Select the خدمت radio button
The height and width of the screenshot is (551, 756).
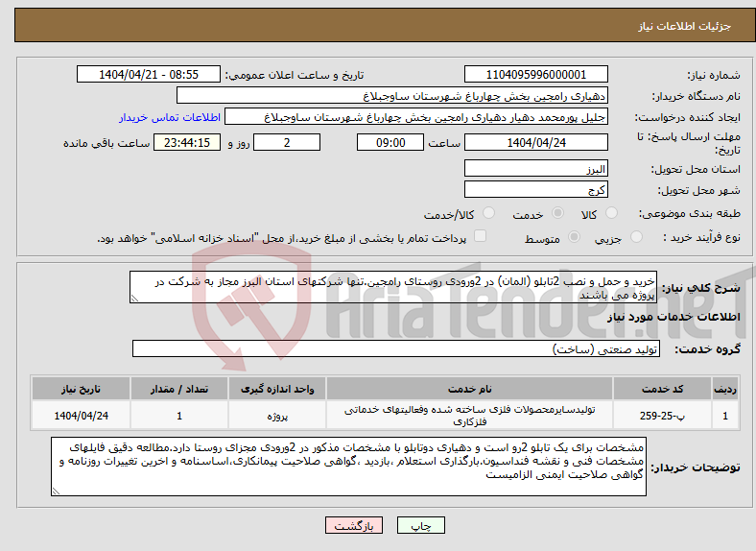pyautogui.click(x=557, y=213)
